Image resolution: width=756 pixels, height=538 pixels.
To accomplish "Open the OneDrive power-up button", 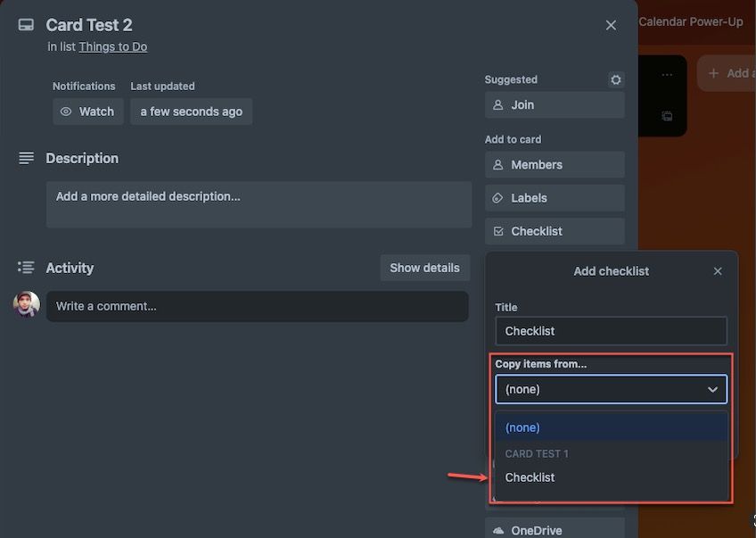I will tap(555, 529).
